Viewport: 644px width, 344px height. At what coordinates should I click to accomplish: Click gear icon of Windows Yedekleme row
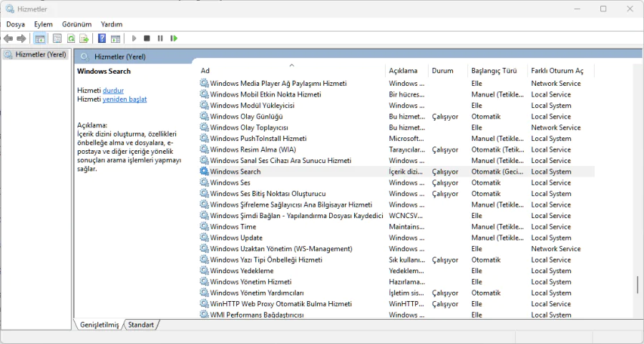[204, 271]
